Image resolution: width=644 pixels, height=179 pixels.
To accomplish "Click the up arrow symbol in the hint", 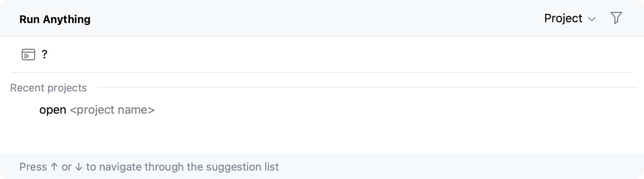I will point(54,167).
